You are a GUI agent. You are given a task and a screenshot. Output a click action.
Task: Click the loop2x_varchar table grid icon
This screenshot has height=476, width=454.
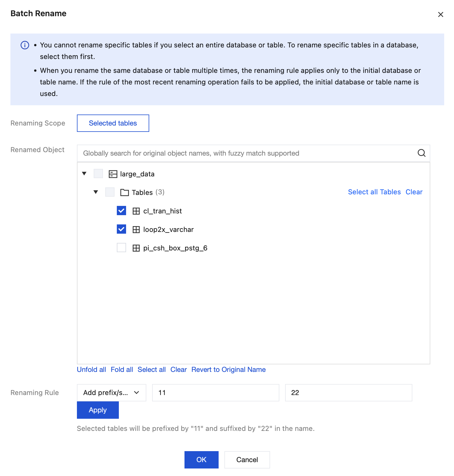pos(136,230)
